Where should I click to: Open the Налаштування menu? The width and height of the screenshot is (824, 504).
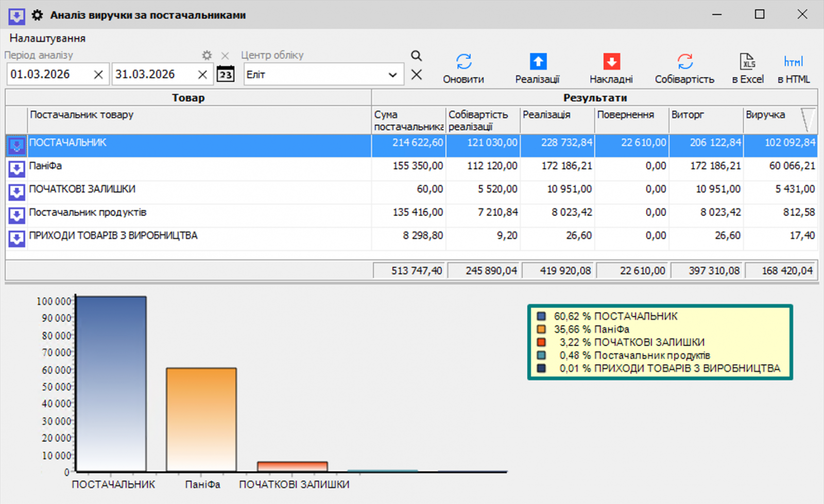coord(47,39)
